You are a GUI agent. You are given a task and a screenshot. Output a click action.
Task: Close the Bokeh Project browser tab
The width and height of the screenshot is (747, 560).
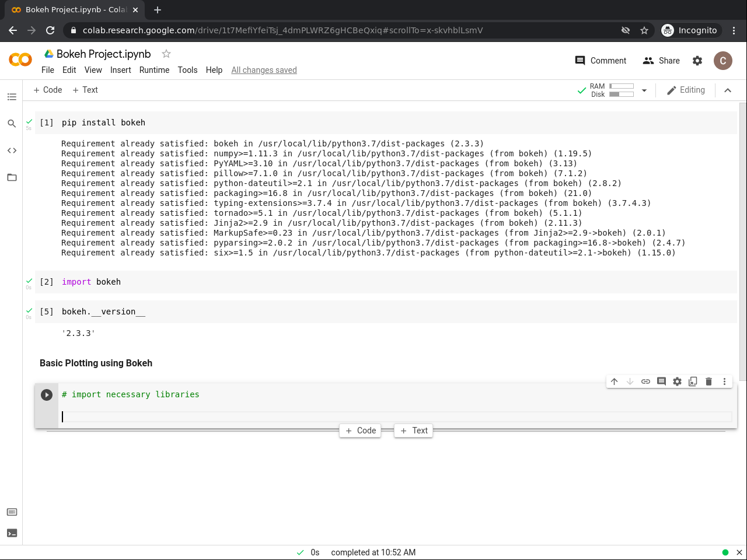135,10
